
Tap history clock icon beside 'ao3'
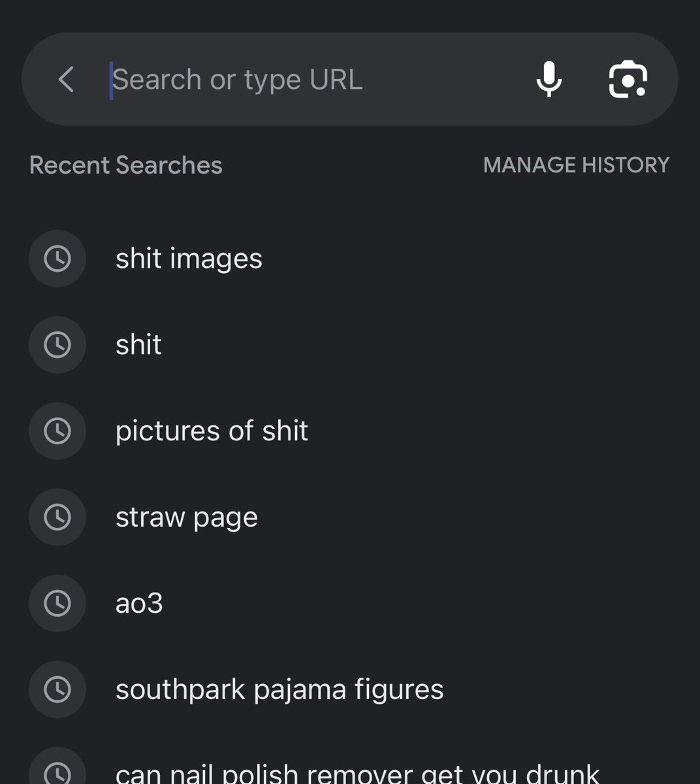[57, 604]
